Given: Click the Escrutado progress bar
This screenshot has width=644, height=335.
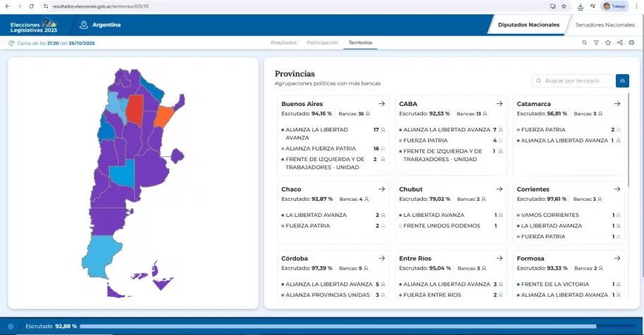Looking at the screenshot, I should 353,327.
